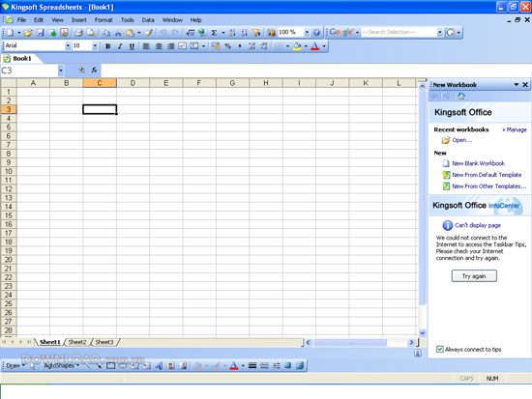Expand the font name Arial dropdown
This screenshot has height=399, width=532.
pyautogui.click(x=68, y=45)
